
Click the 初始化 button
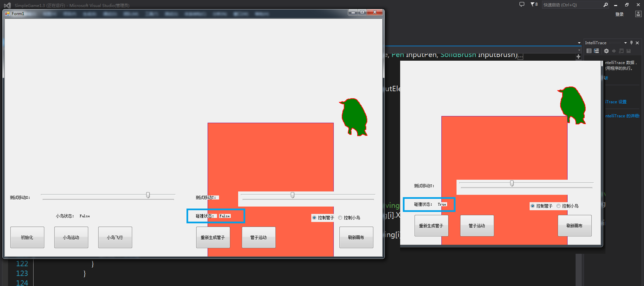tap(27, 237)
